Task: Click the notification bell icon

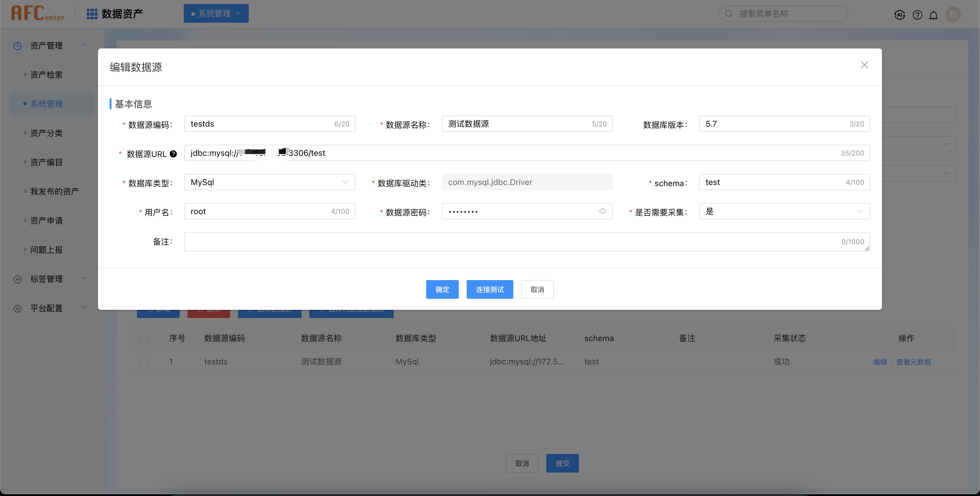Action: 934,15
